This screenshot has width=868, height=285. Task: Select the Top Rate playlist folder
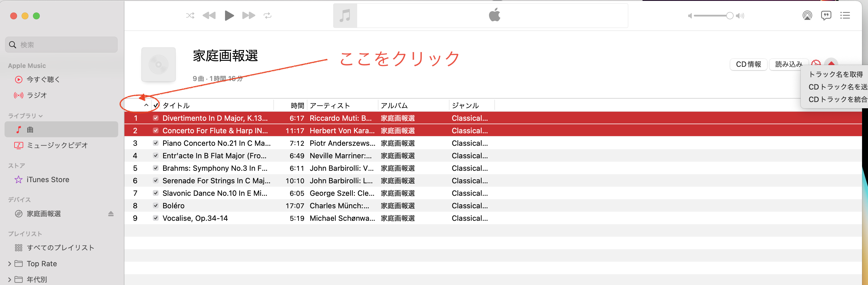pos(42,264)
